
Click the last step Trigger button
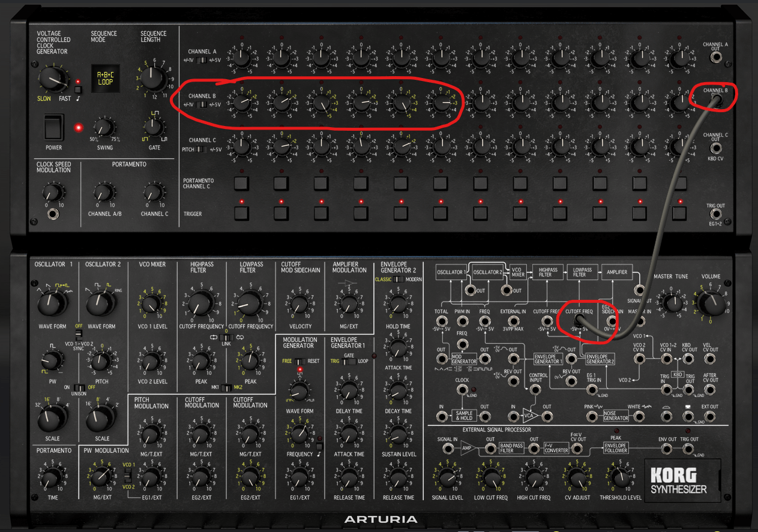(679, 213)
